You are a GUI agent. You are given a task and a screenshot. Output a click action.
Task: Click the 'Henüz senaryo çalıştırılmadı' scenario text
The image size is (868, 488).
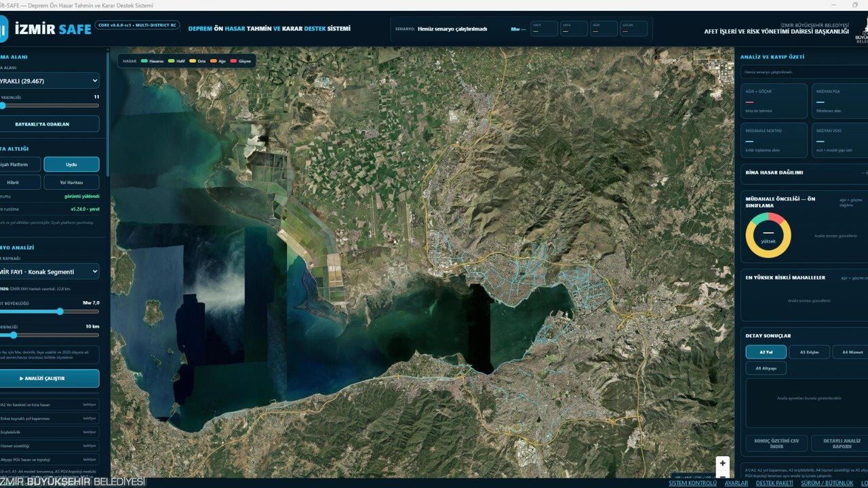[452, 29]
